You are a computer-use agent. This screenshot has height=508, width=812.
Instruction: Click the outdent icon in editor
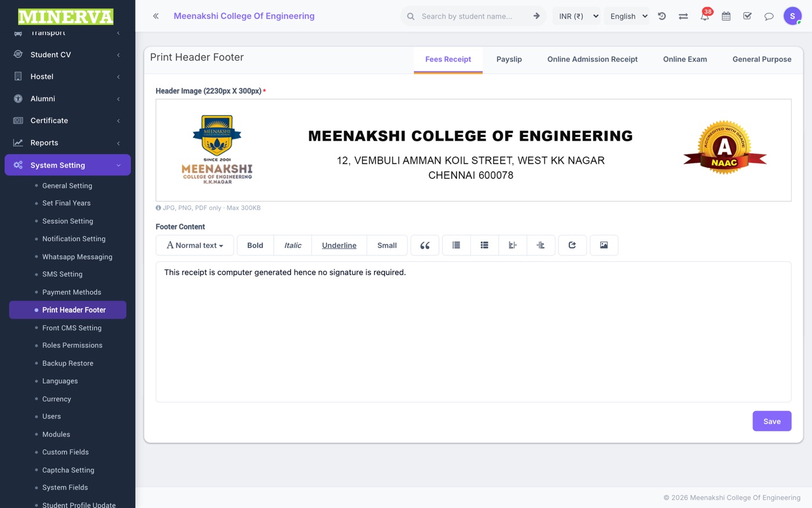[513, 245]
